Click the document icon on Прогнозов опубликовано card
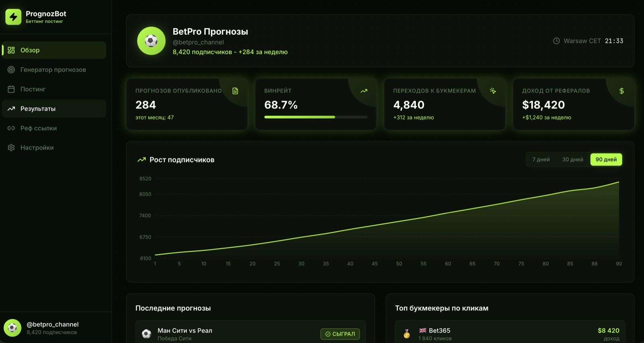 (235, 91)
